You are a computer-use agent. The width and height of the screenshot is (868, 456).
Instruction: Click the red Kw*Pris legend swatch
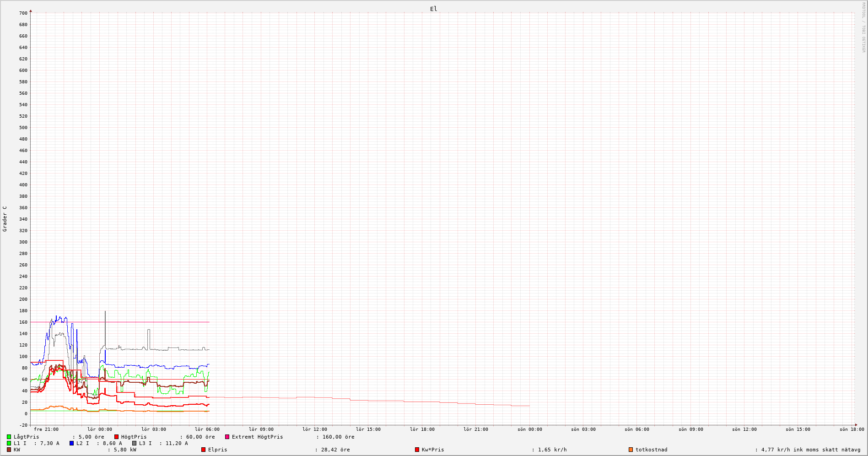click(417, 450)
